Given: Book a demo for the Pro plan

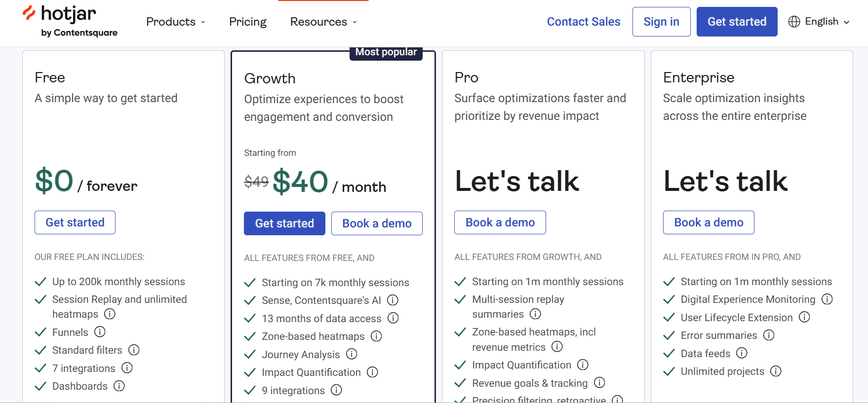Looking at the screenshot, I should [500, 222].
